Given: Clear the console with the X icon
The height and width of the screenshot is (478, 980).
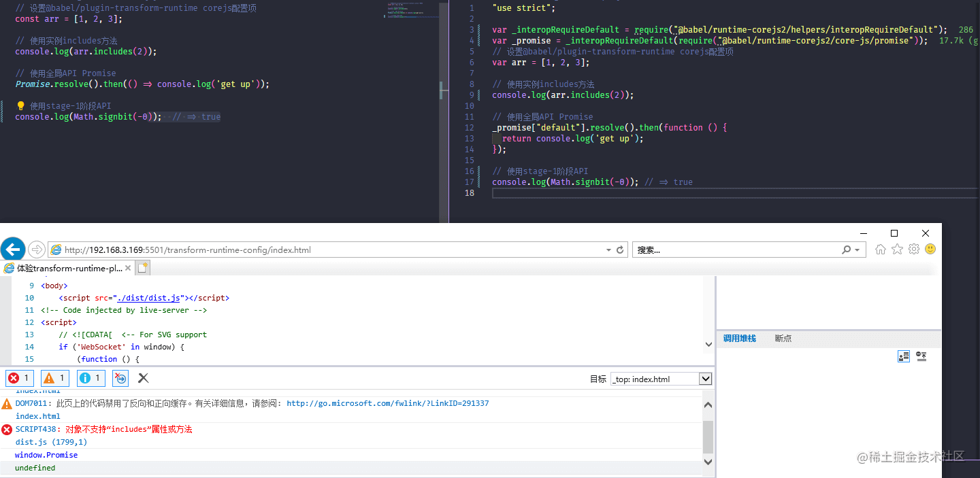Looking at the screenshot, I should pos(143,378).
